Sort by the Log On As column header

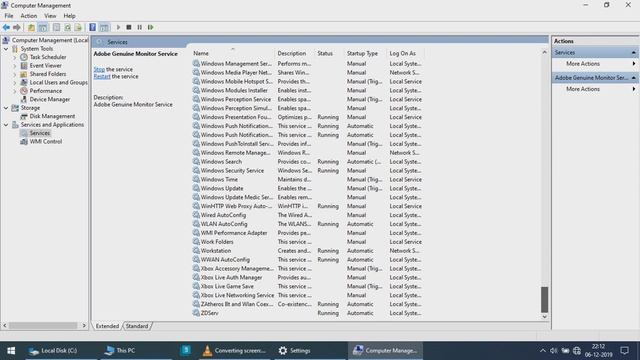coord(406,53)
